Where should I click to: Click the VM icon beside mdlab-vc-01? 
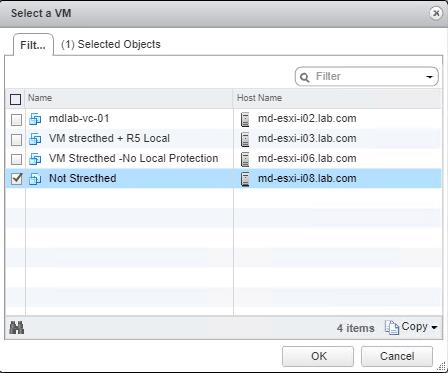click(x=35, y=119)
